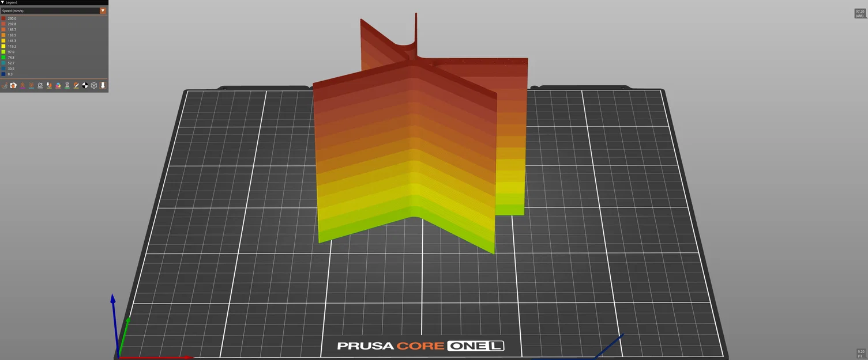Click the 97.0 lime color swatch
Image resolution: width=868 pixels, height=360 pixels.
tap(3, 52)
